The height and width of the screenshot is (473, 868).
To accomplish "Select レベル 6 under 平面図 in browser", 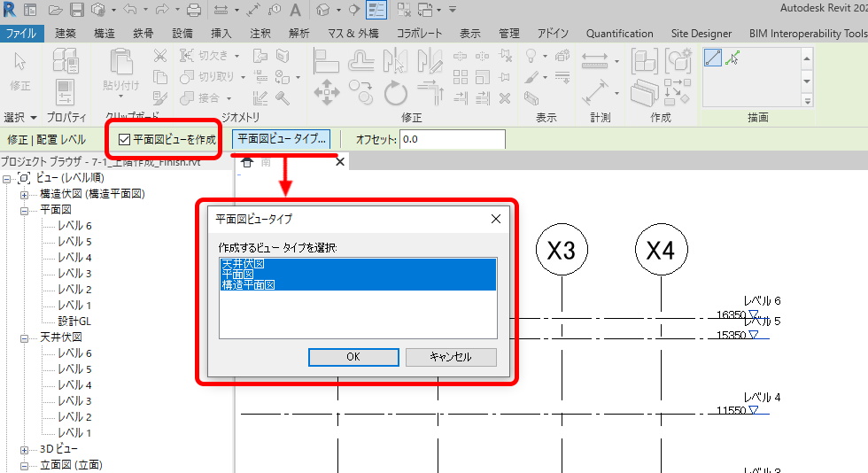I will click(x=74, y=226).
